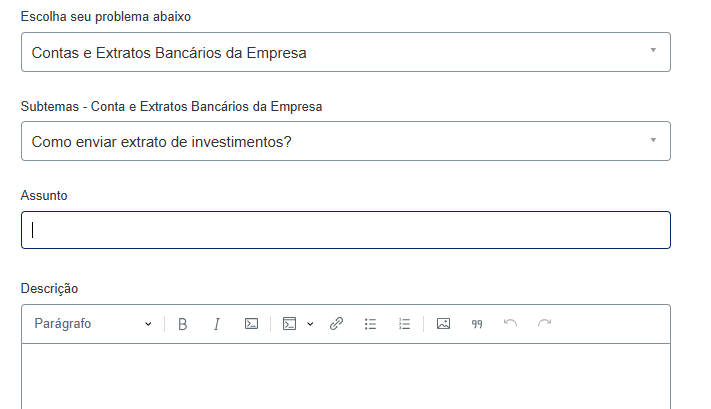
Task: Click the Descrição label
Action: click(x=49, y=289)
